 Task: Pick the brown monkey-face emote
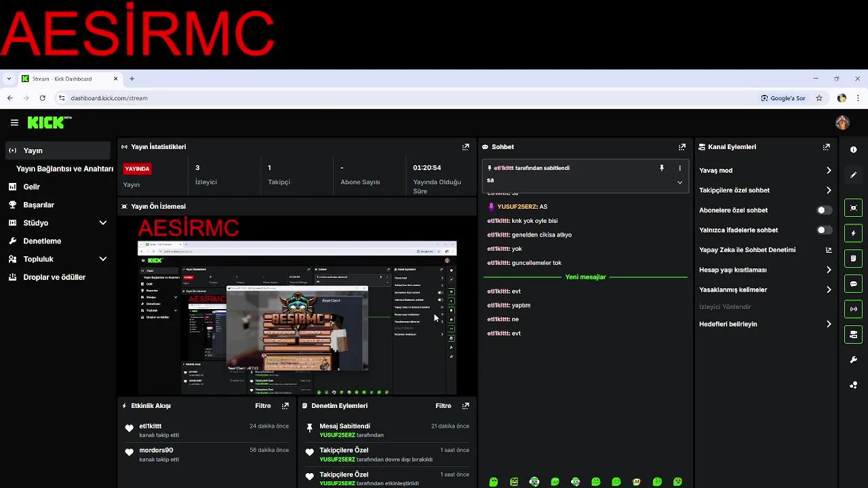(x=637, y=482)
